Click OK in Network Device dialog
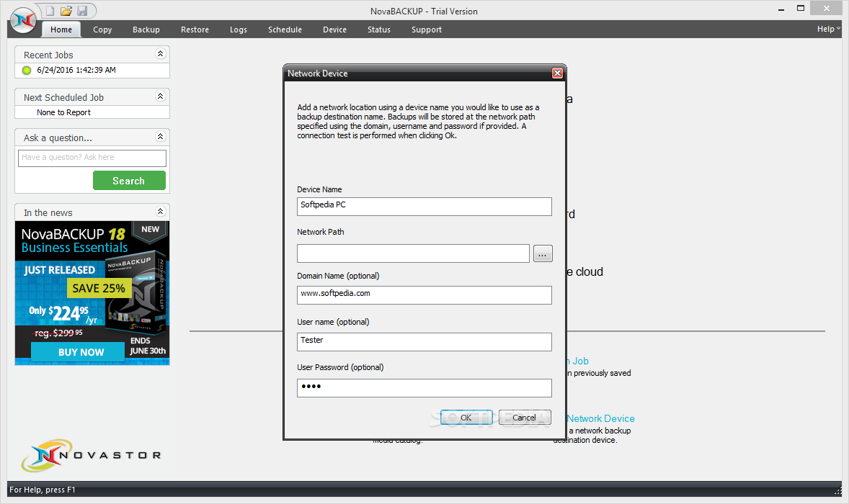This screenshot has width=849, height=504. pyautogui.click(x=466, y=418)
